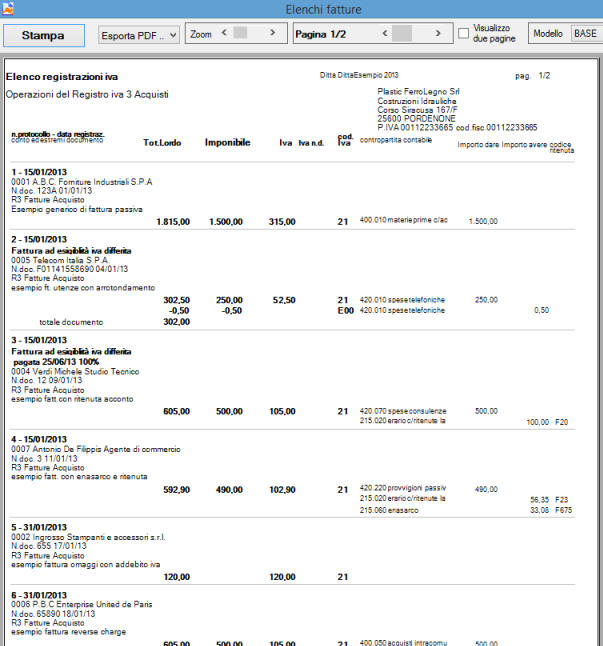
Task: Click document total '302,00'
Action: (x=177, y=322)
